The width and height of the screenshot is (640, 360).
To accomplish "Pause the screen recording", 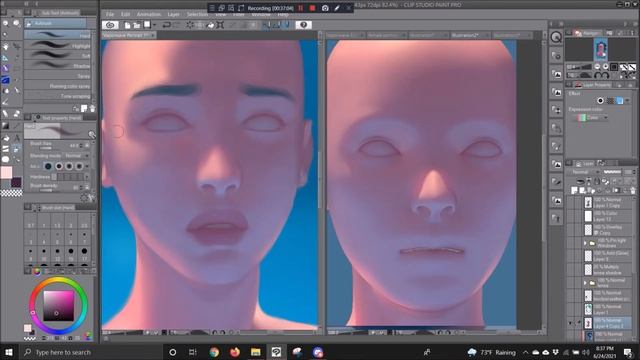I will pos(301,8).
